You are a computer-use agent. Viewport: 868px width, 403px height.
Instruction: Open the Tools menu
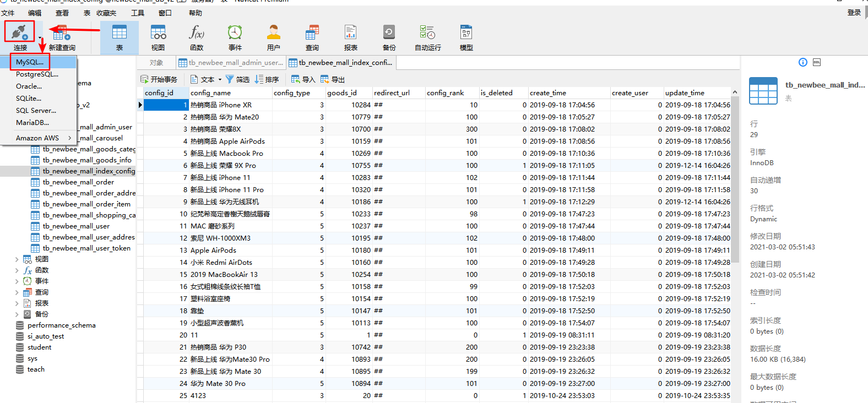(x=137, y=13)
